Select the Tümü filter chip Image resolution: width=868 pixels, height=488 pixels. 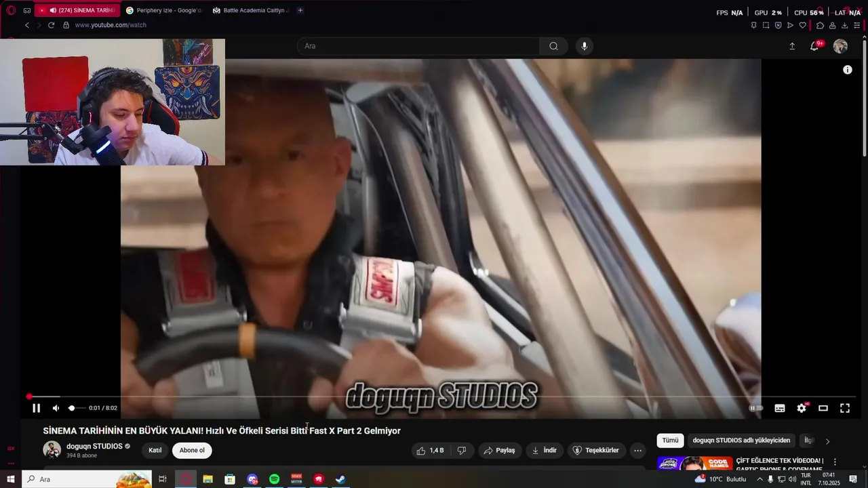[x=670, y=441]
